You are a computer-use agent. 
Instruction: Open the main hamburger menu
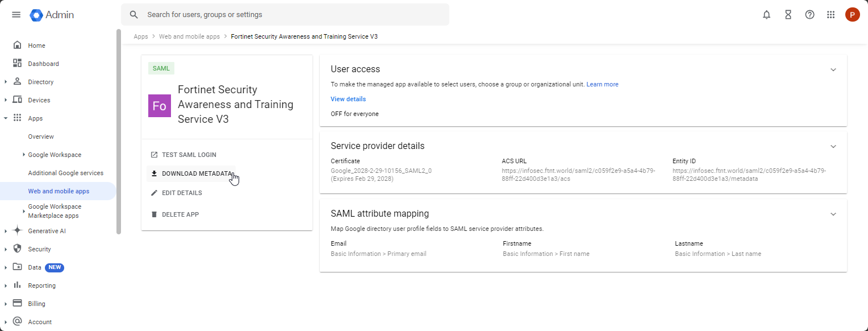pos(16,15)
